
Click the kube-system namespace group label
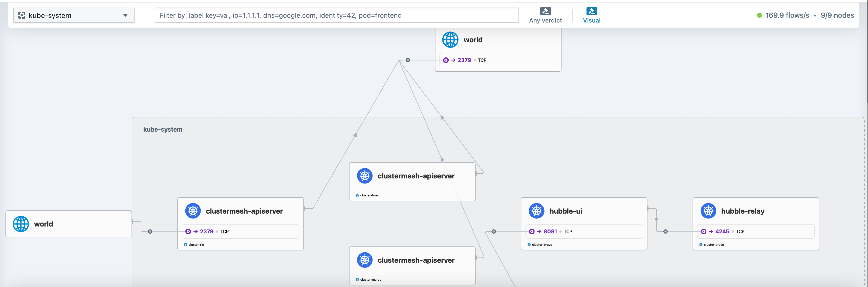(163, 130)
